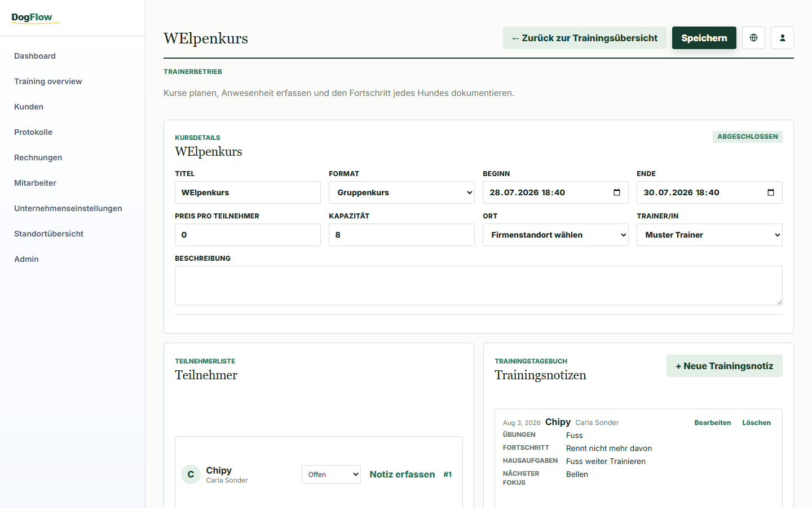Image resolution: width=812 pixels, height=508 pixels.
Task: Go to Mitarbeiter page
Action: 35,183
